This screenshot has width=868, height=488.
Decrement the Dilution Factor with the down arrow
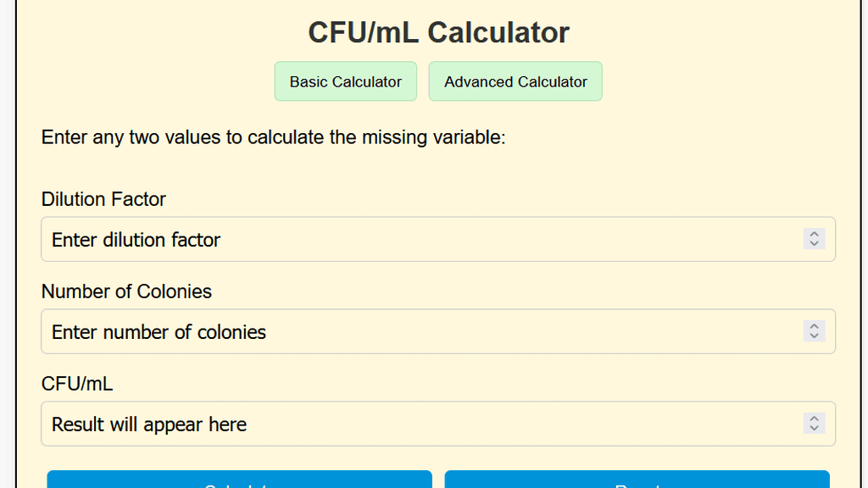pyautogui.click(x=814, y=243)
